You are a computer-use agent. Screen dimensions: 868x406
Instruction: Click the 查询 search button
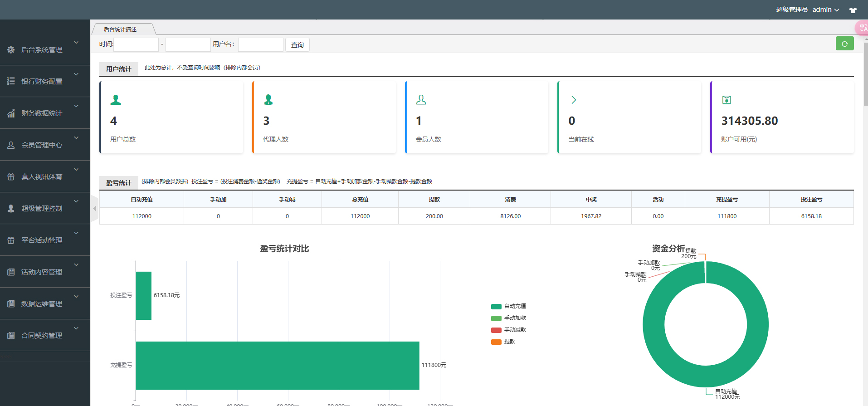pos(297,45)
